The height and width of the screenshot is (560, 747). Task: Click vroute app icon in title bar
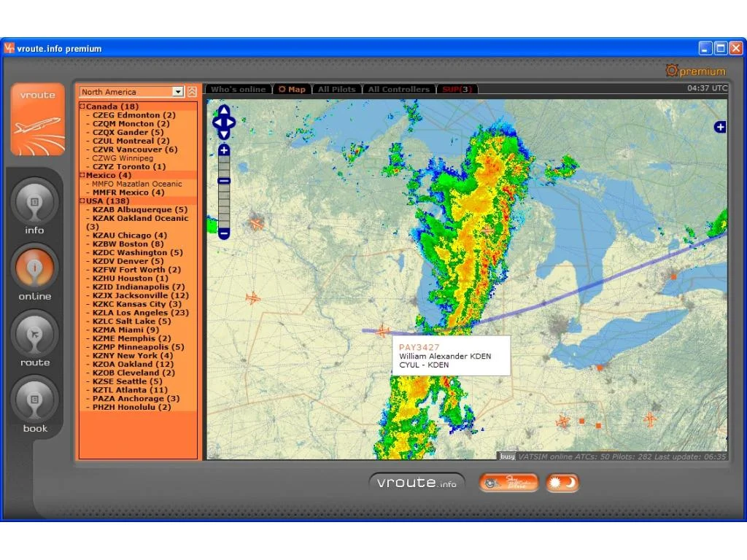click(9, 48)
